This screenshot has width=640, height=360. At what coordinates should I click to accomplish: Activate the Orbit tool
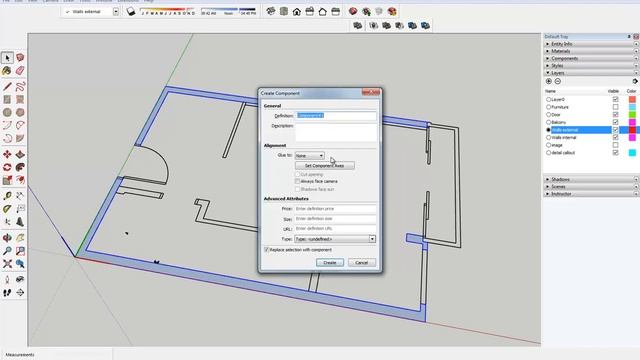(7, 238)
